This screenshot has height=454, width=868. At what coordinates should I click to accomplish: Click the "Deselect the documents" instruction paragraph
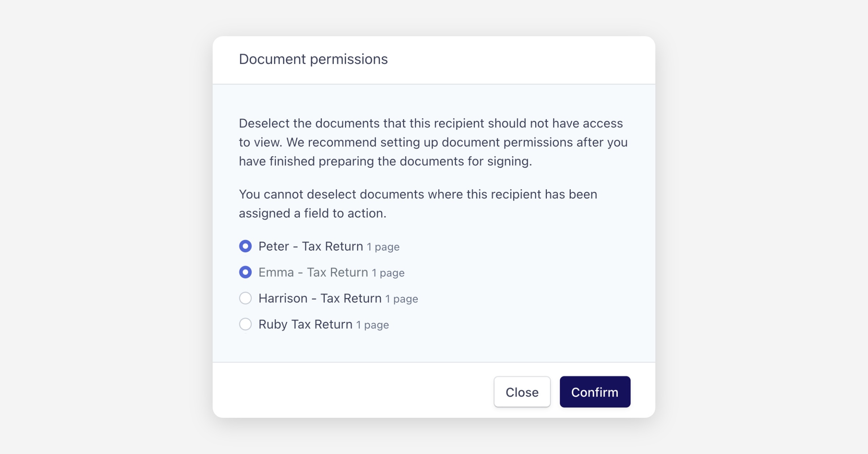pos(433,142)
